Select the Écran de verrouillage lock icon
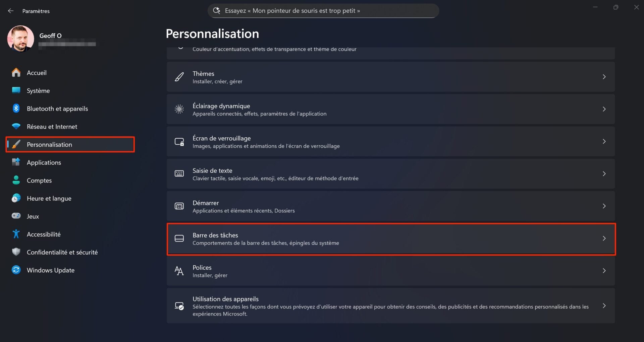Image resolution: width=644 pixels, height=342 pixels. pos(179,142)
